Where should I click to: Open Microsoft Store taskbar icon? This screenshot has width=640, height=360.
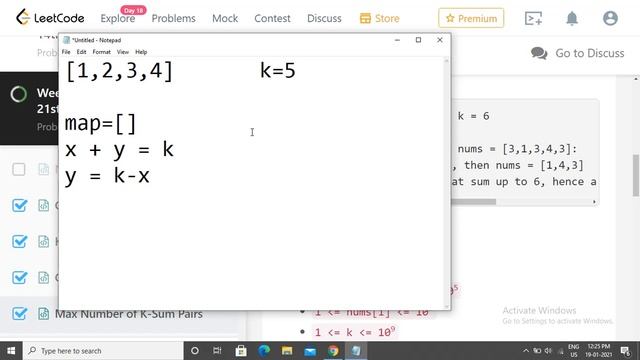(x=241, y=351)
